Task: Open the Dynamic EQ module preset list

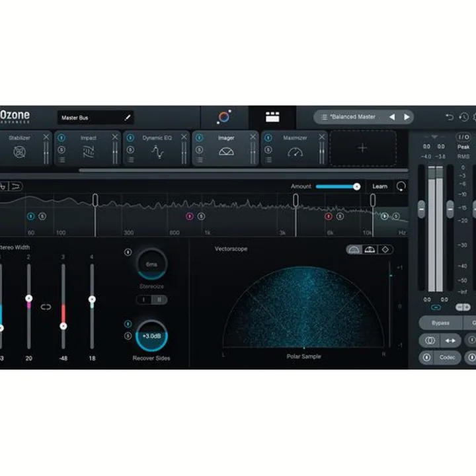Action: (x=130, y=160)
